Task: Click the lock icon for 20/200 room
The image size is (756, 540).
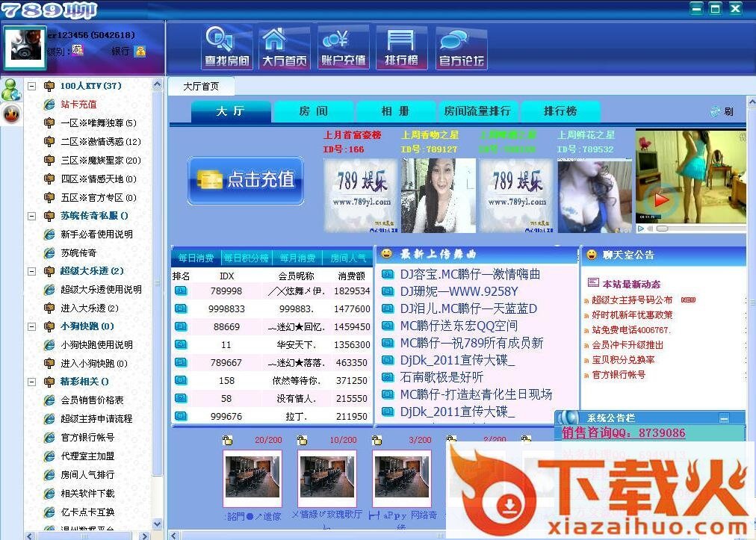Action: coord(227,440)
